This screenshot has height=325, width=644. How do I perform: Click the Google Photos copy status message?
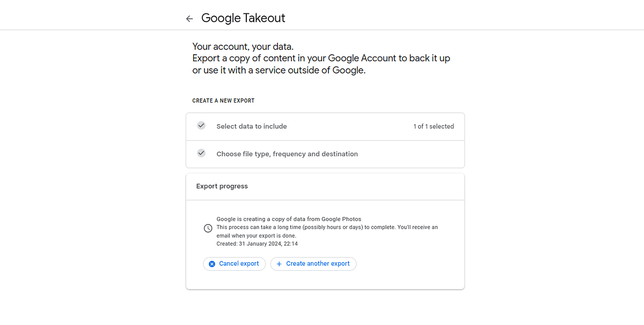[x=289, y=219]
